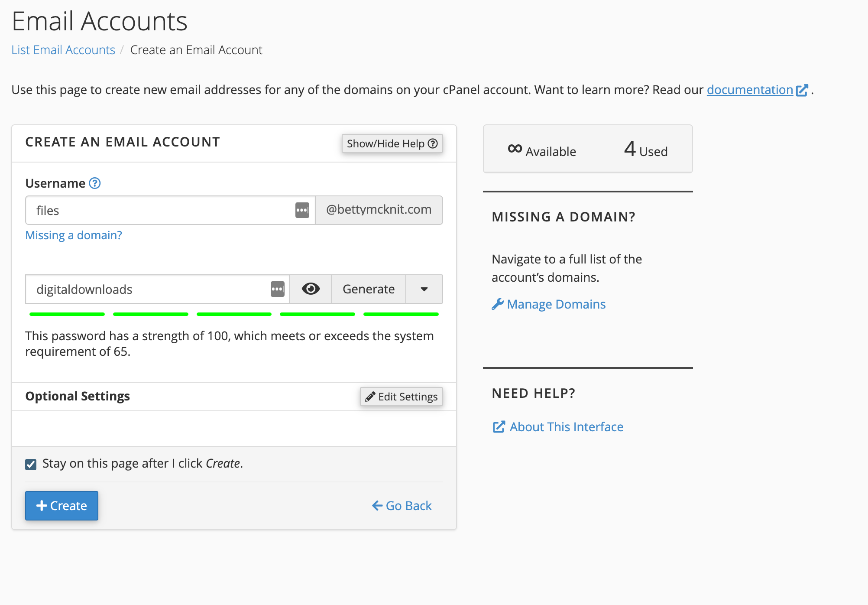
Task: Click password manager icon in password field
Action: tap(277, 289)
